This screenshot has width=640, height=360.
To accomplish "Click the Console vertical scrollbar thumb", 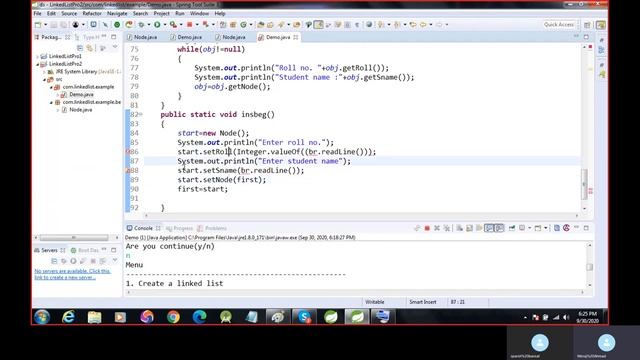I will coord(589,267).
